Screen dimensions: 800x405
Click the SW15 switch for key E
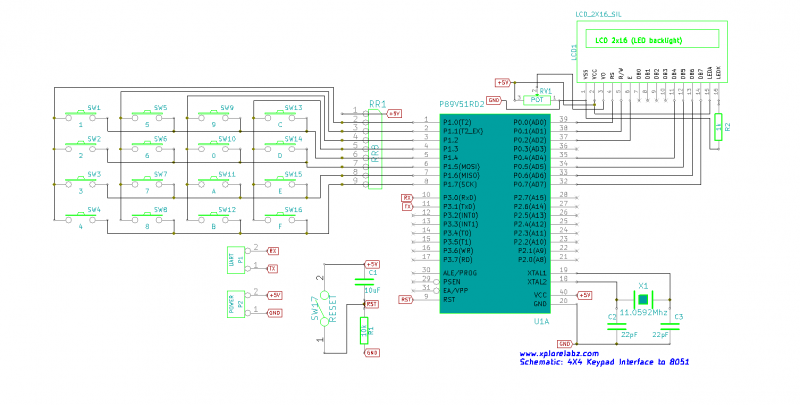(x=280, y=184)
